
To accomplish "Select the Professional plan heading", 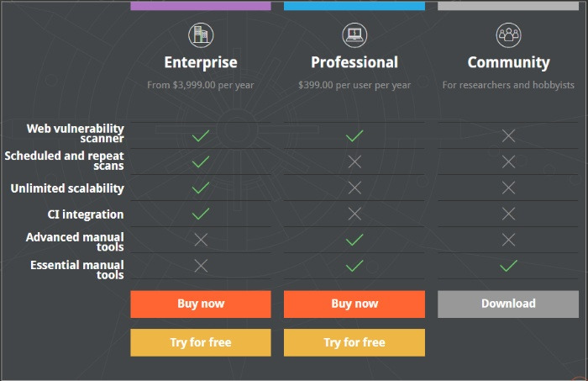I will 354,62.
